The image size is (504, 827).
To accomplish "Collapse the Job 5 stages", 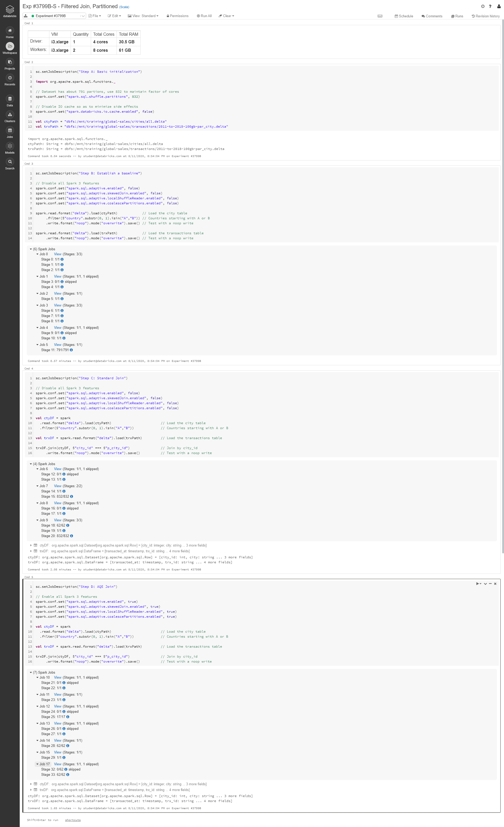I will [x=38, y=345].
